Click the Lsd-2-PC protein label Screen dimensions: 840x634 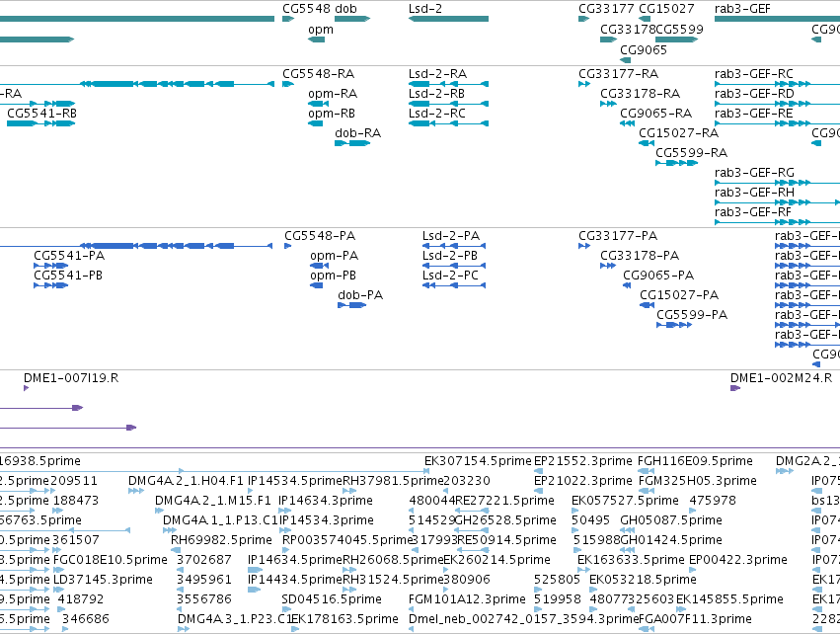pos(450,276)
